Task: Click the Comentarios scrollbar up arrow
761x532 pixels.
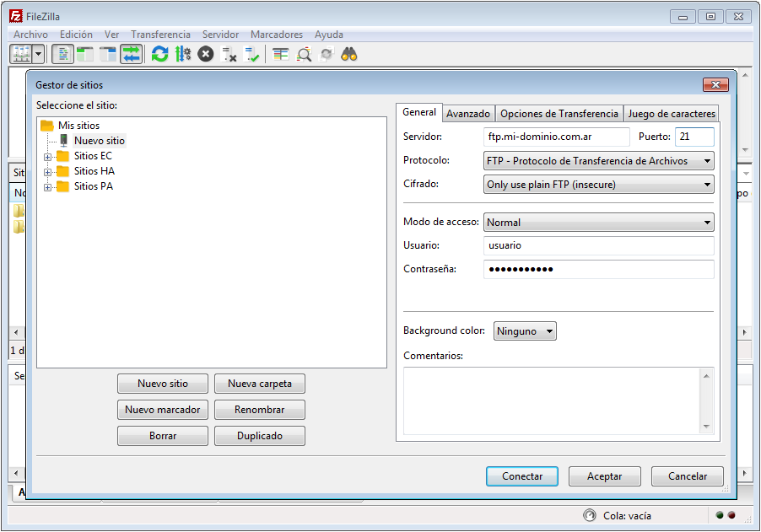Action: pyautogui.click(x=707, y=376)
